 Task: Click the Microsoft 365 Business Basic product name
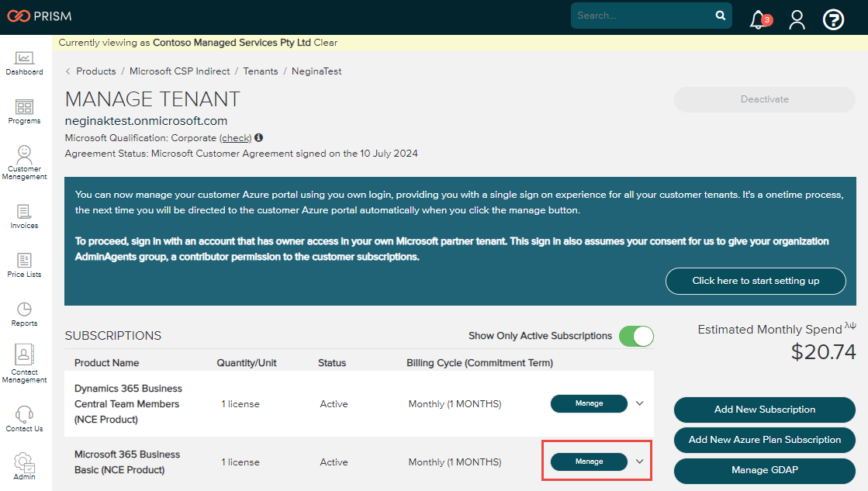click(x=127, y=462)
